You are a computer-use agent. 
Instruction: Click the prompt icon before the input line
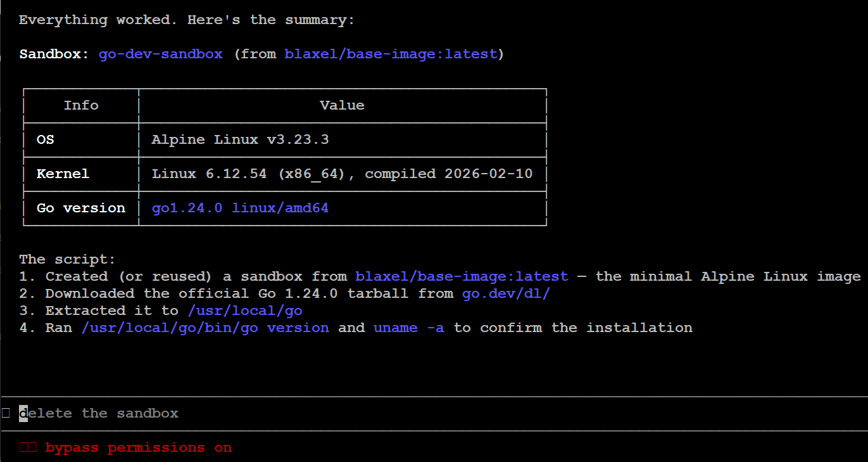(6, 413)
